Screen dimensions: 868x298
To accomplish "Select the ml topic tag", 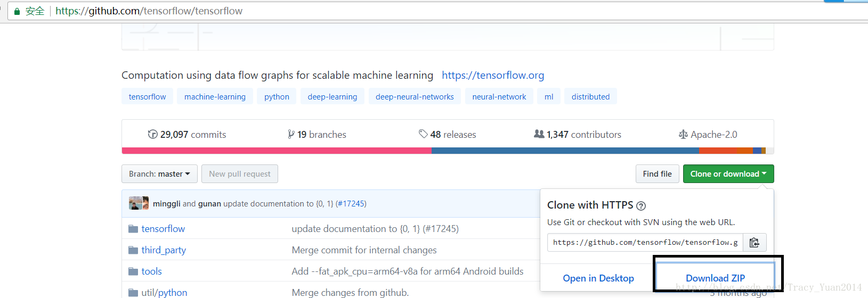I will pyautogui.click(x=549, y=97).
